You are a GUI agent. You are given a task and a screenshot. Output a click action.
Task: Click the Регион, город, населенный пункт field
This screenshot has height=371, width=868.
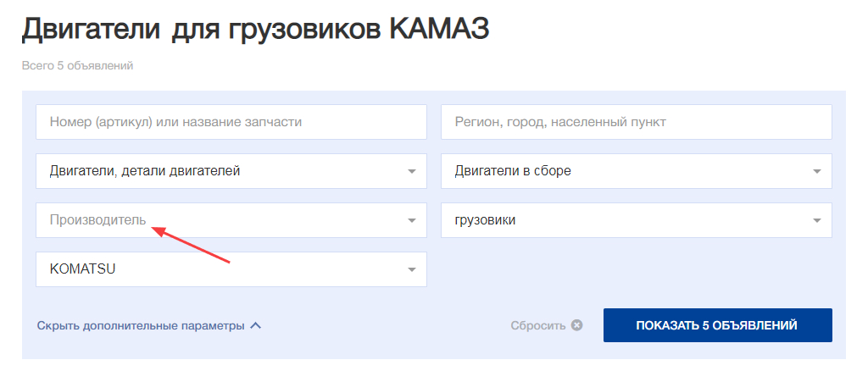(636, 122)
